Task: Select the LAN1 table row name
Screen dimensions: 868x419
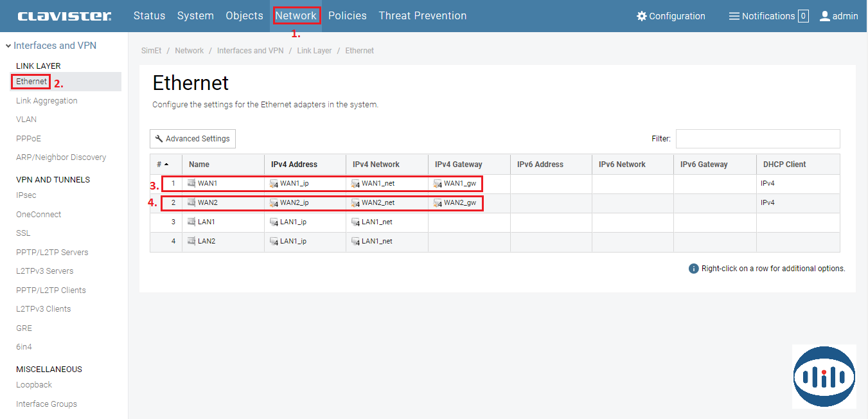Action: click(206, 222)
